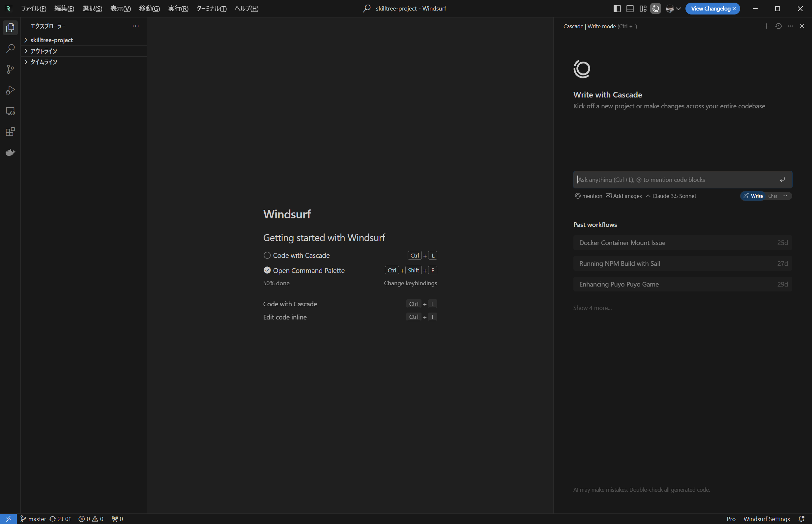Open the account avatar dropdown
Viewport: 812px width, 524px height.
coord(673,9)
